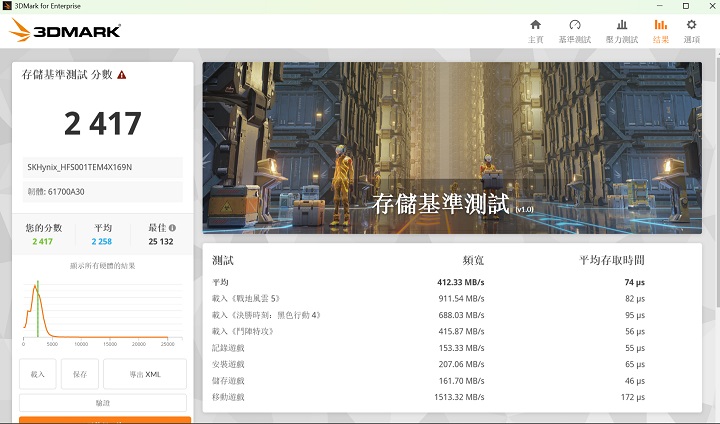Click the load (載入) button
The width and height of the screenshot is (720, 424).
click(x=38, y=374)
